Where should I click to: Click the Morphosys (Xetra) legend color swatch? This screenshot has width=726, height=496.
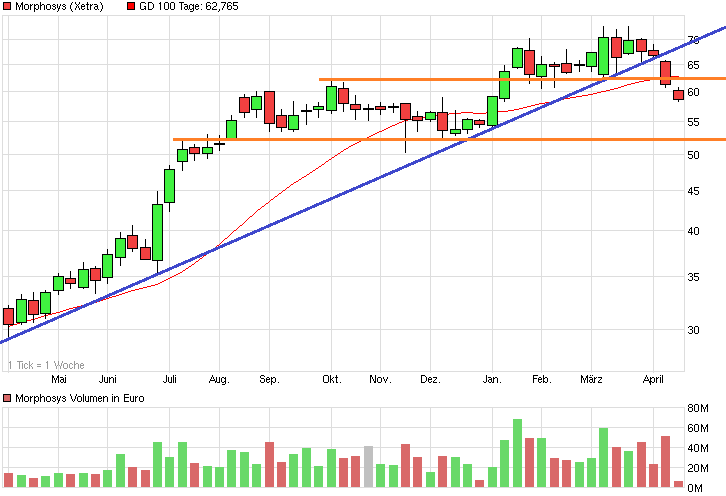(7, 6)
